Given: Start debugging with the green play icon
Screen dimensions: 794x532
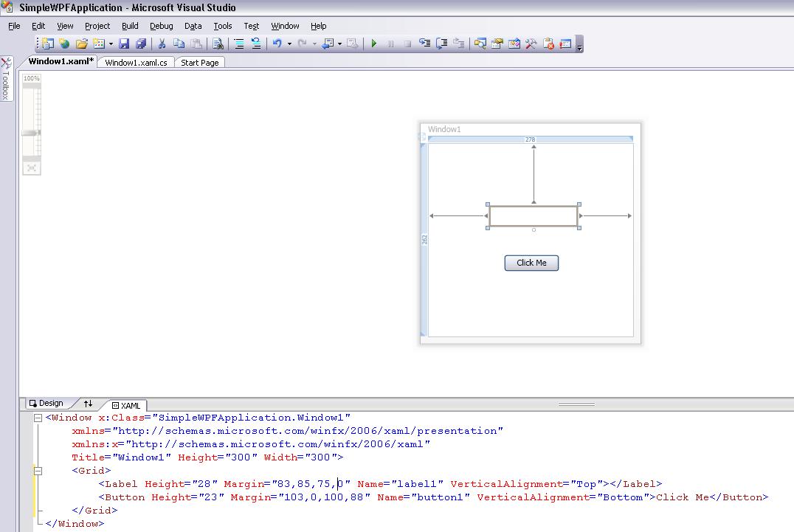Looking at the screenshot, I should 374,44.
